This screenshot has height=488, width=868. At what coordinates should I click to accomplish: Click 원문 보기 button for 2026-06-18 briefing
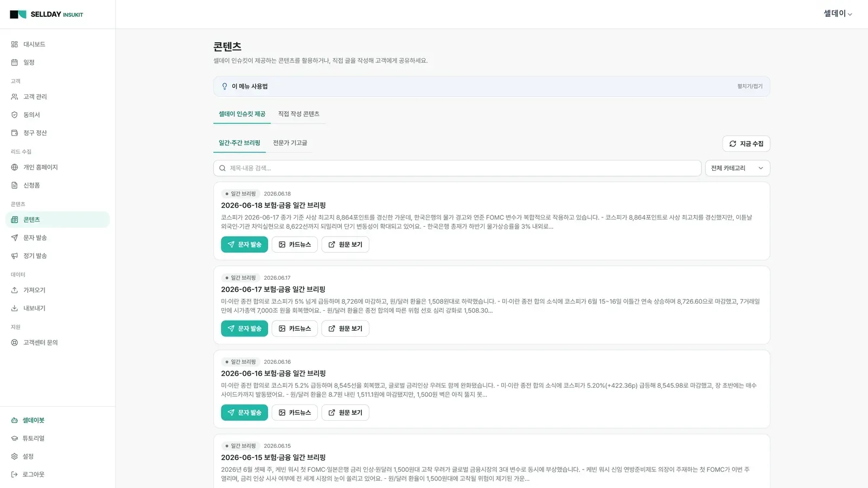pos(345,245)
